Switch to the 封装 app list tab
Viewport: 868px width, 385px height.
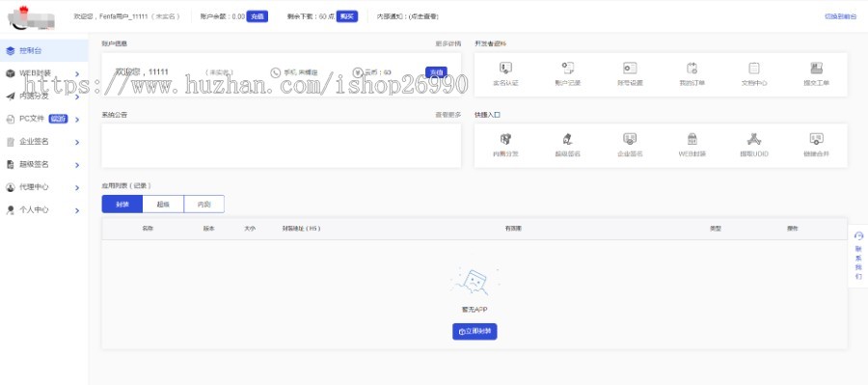(122, 204)
